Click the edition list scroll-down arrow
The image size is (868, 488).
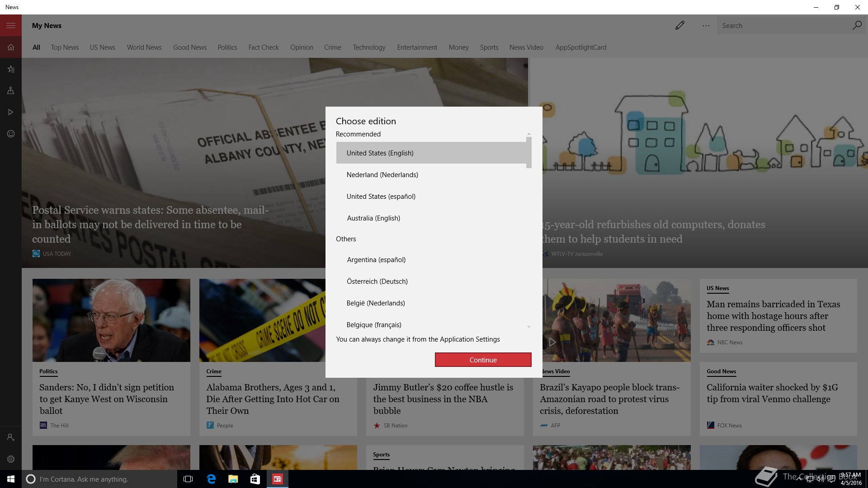click(x=528, y=326)
